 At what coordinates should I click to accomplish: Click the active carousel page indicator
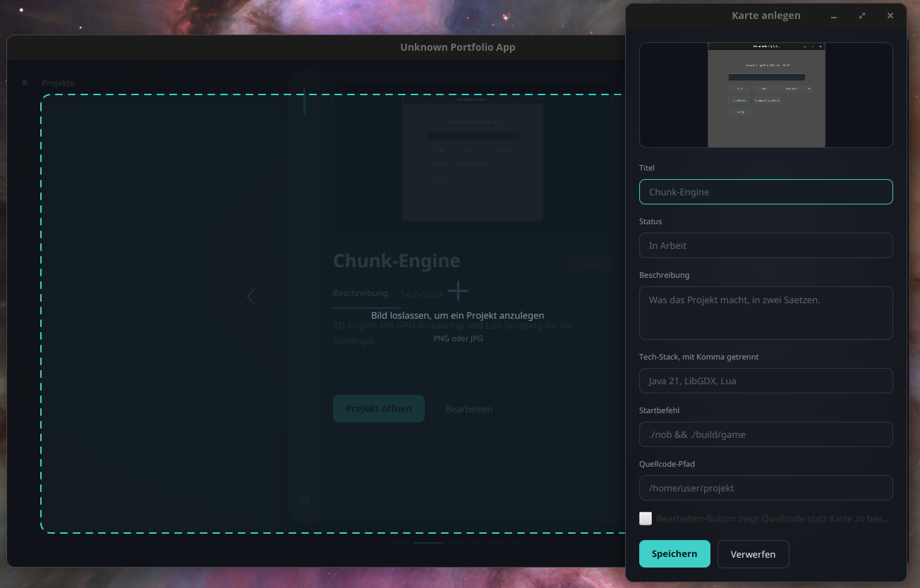coord(428,542)
